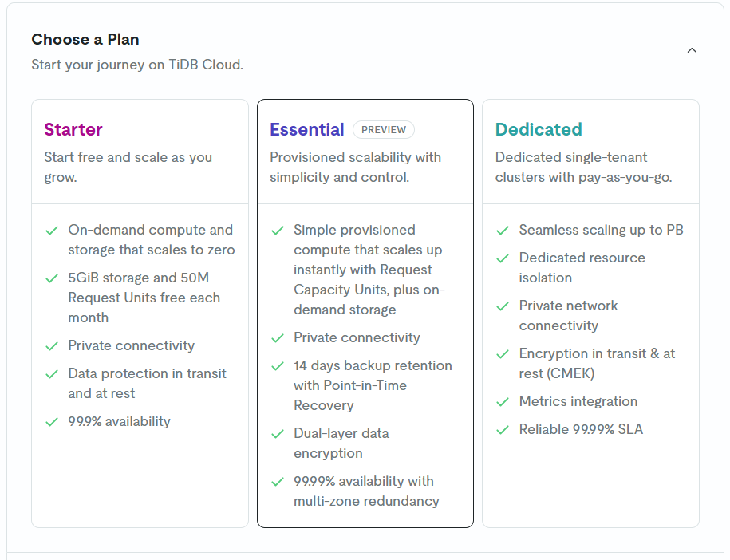Click '99.99% availability with multi-zone redundancy' text
This screenshot has height=560, width=730.
tap(366, 491)
